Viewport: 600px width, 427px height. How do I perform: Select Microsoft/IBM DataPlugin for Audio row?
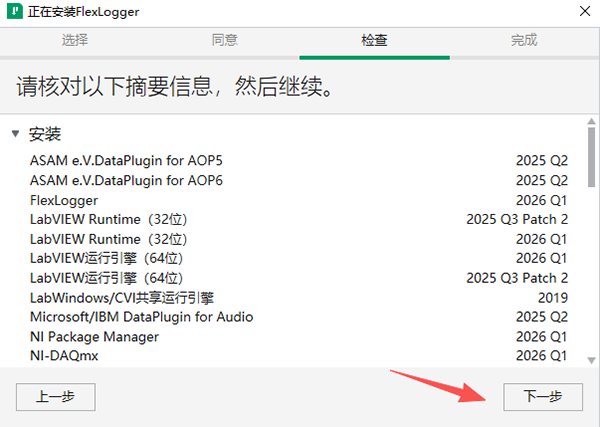point(298,317)
